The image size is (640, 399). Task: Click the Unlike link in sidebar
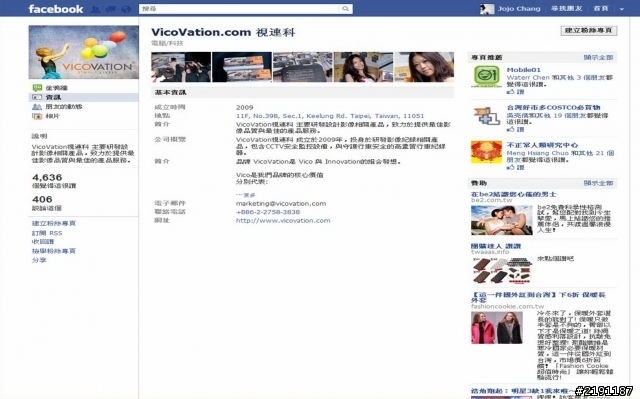[43, 242]
